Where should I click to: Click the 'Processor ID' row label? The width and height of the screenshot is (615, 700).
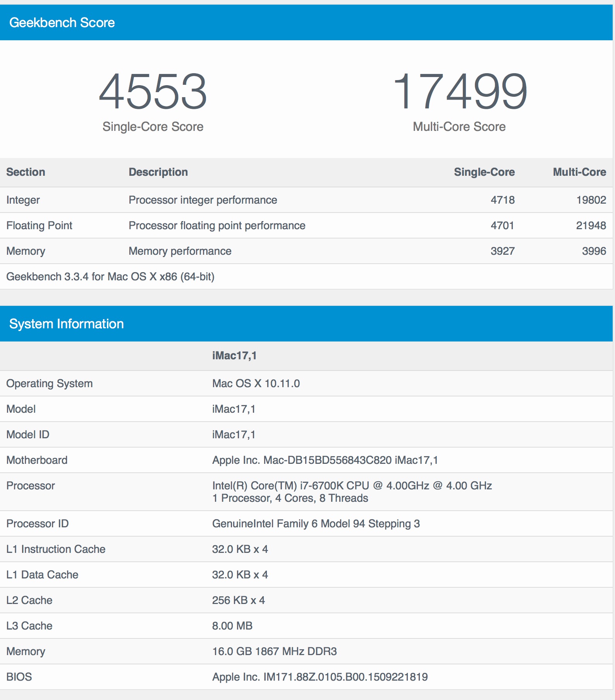click(x=38, y=523)
